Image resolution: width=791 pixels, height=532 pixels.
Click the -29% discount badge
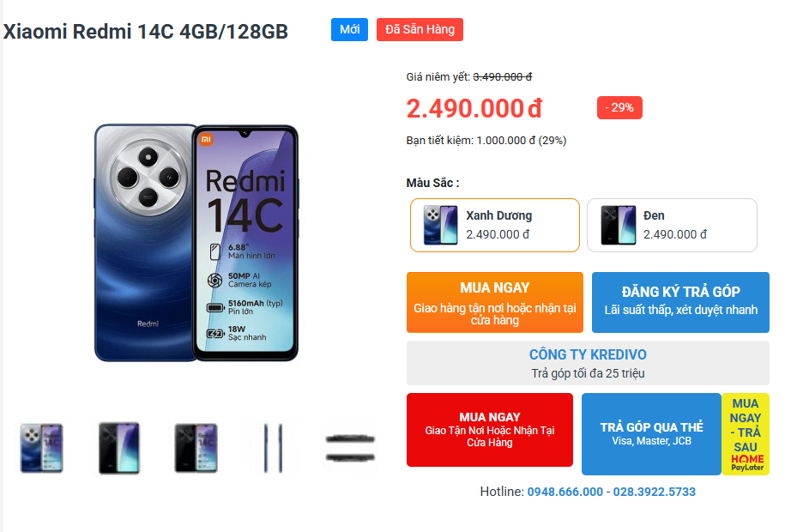click(619, 107)
